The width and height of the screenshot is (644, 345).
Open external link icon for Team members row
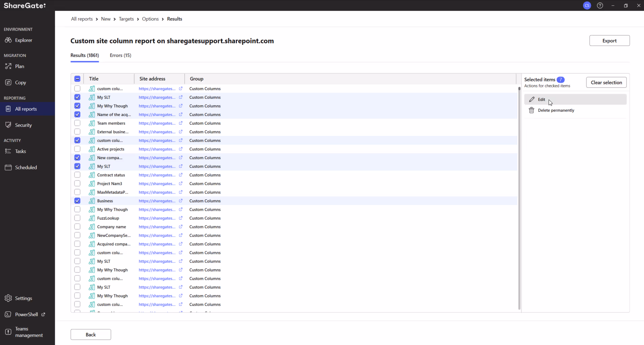(x=181, y=123)
